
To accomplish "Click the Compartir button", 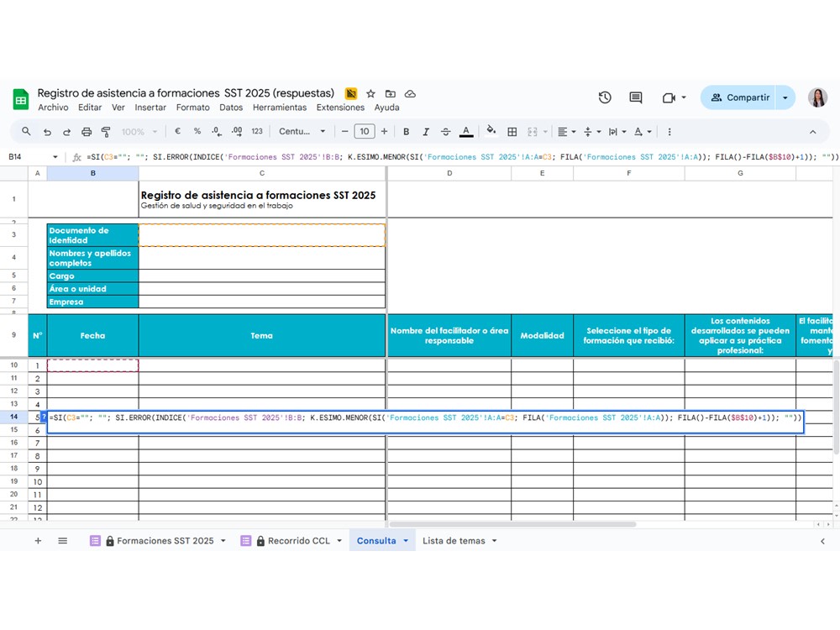I will tap(738, 97).
